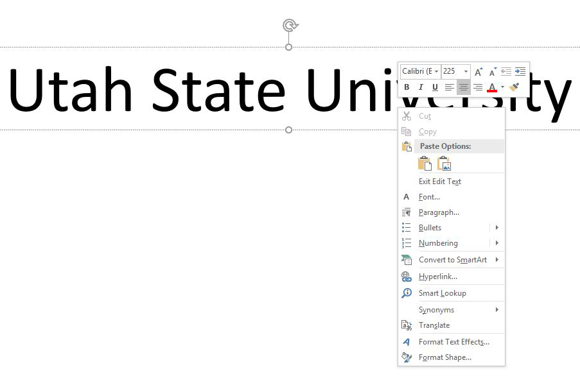
Task: Open font color dropdown arrow
Action: pos(502,87)
